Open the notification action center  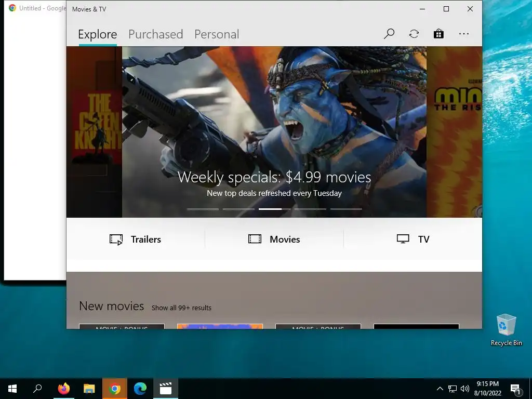[516, 389]
